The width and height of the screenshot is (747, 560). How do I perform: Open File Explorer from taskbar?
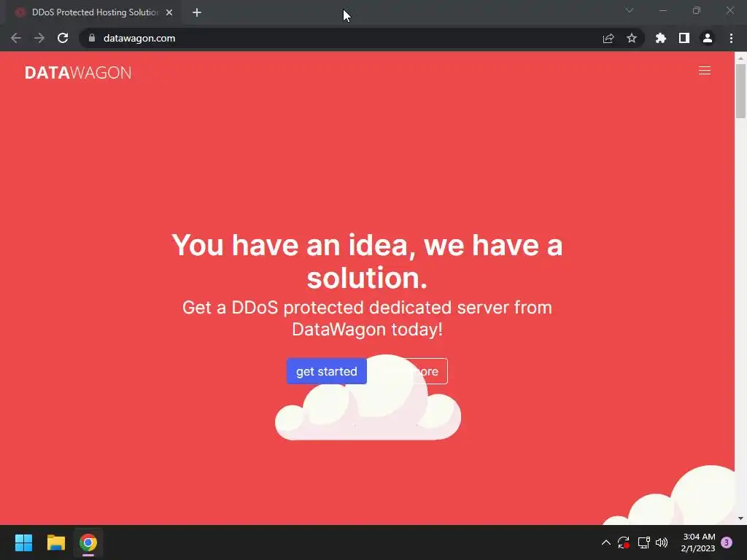point(55,542)
